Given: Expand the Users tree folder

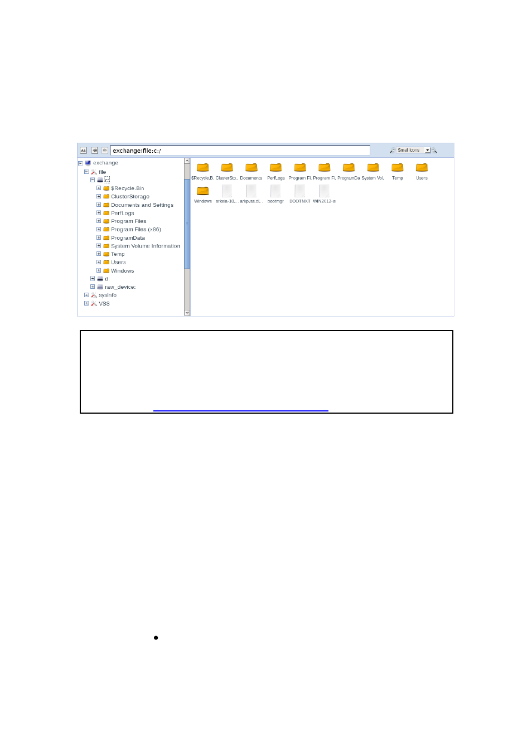Looking at the screenshot, I should pos(99,262).
